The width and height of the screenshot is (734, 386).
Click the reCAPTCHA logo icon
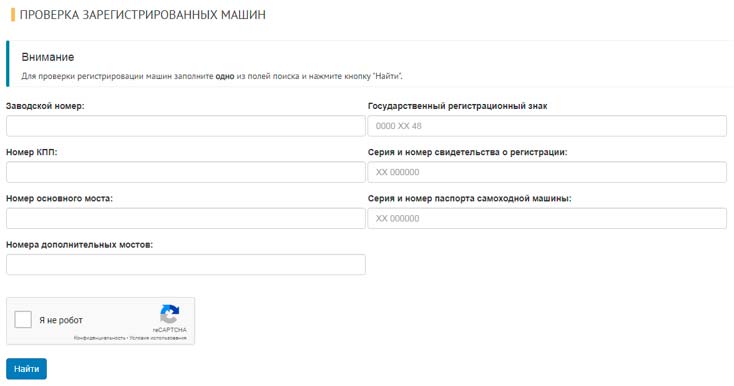coord(169,314)
